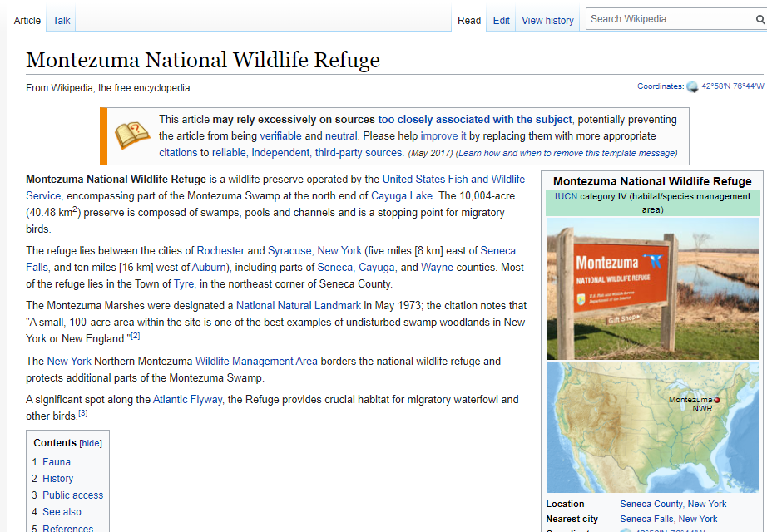Click citation reference [3]
This screenshot has width=767, height=532.
pyautogui.click(x=83, y=413)
